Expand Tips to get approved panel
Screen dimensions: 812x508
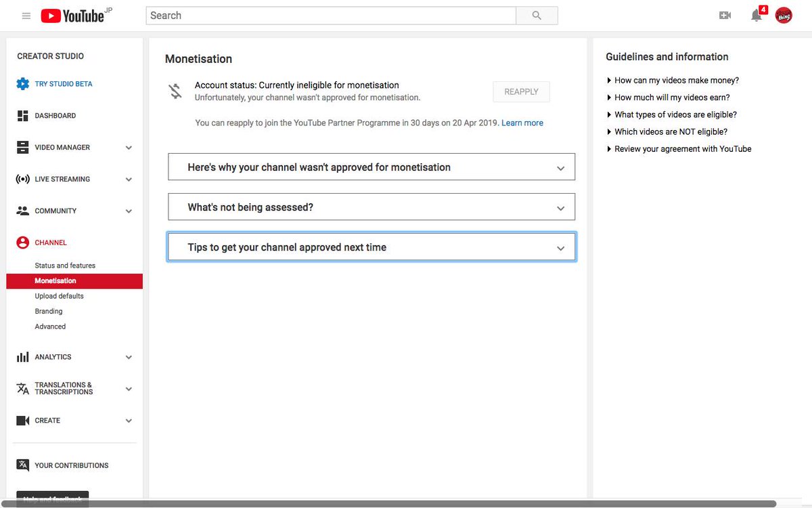point(371,247)
